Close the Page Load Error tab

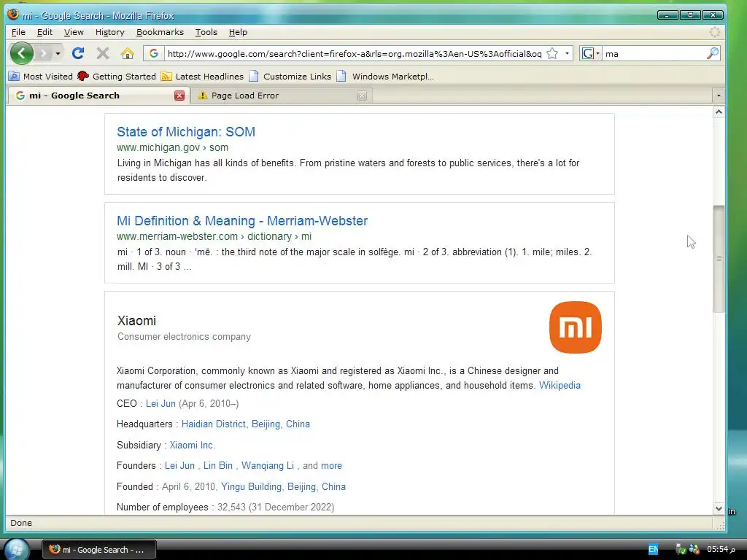point(362,96)
